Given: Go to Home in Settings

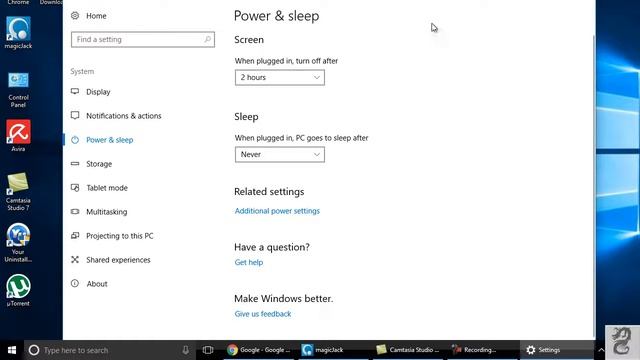Looking at the screenshot, I should pyautogui.click(x=96, y=16).
